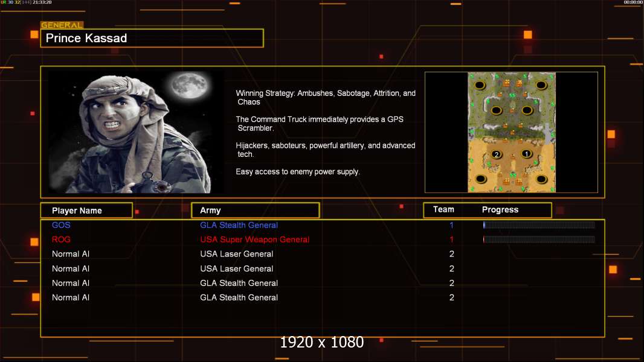The width and height of the screenshot is (644, 362).
Task: Click team number 1 in the GOS row
Action: [451, 225]
